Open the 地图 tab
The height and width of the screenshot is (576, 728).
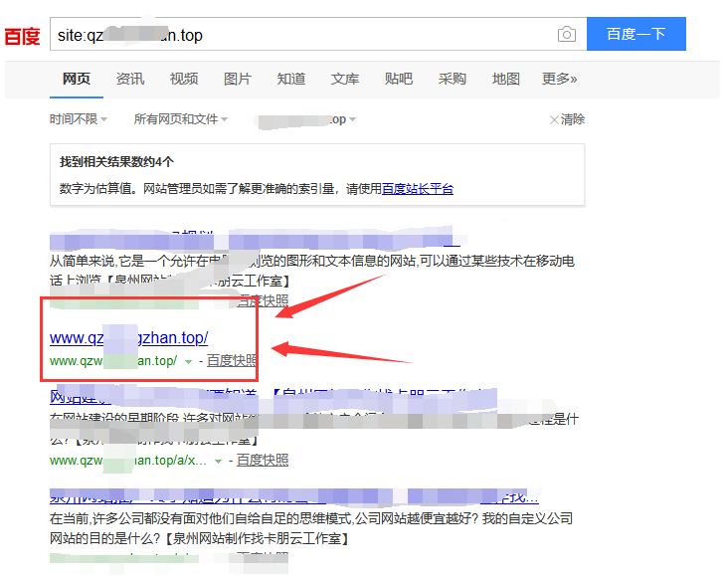click(x=505, y=79)
